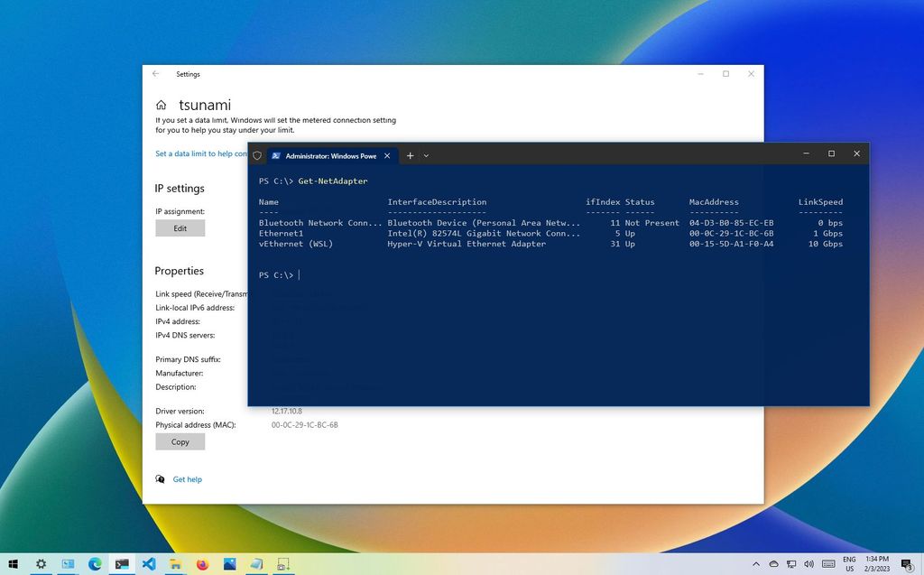This screenshot has height=575, width=924.
Task: Open File Explorer from taskbar
Action: pyautogui.click(x=175, y=564)
